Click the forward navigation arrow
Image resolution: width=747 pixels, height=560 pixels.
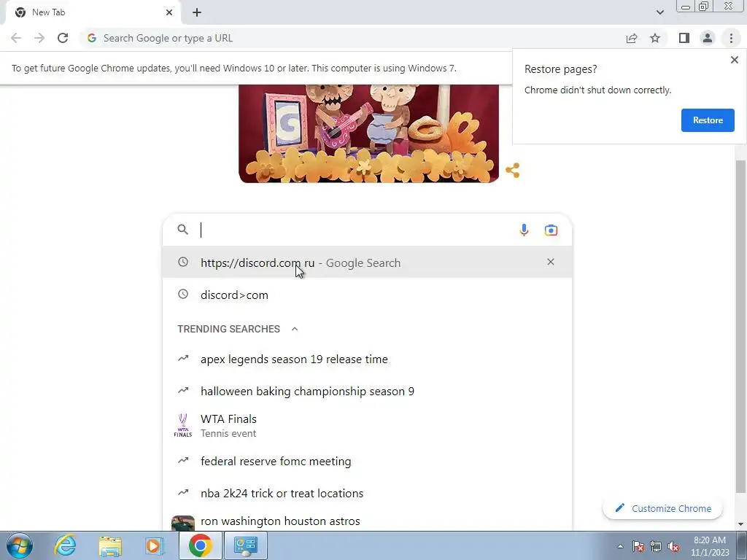click(x=39, y=38)
